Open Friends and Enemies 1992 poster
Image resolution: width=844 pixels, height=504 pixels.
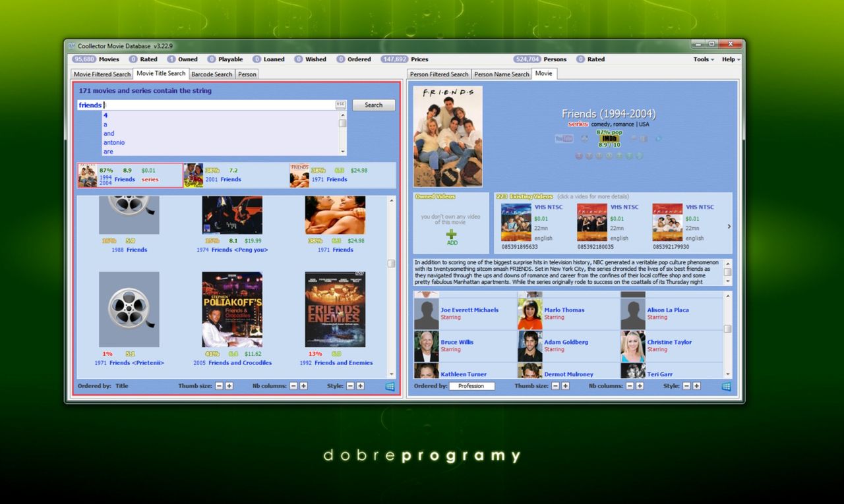[x=335, y=310]
